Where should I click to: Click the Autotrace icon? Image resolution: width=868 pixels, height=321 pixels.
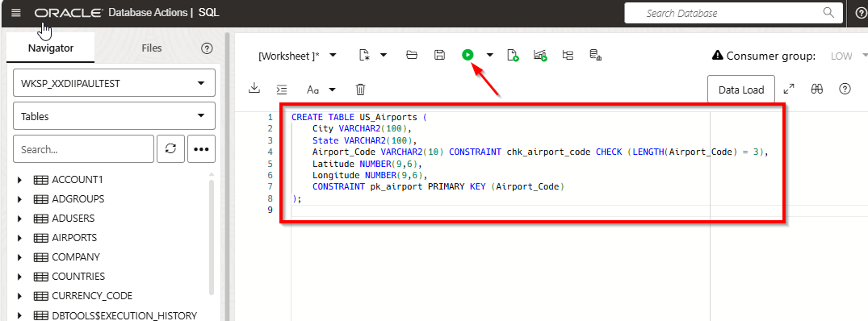568,55
